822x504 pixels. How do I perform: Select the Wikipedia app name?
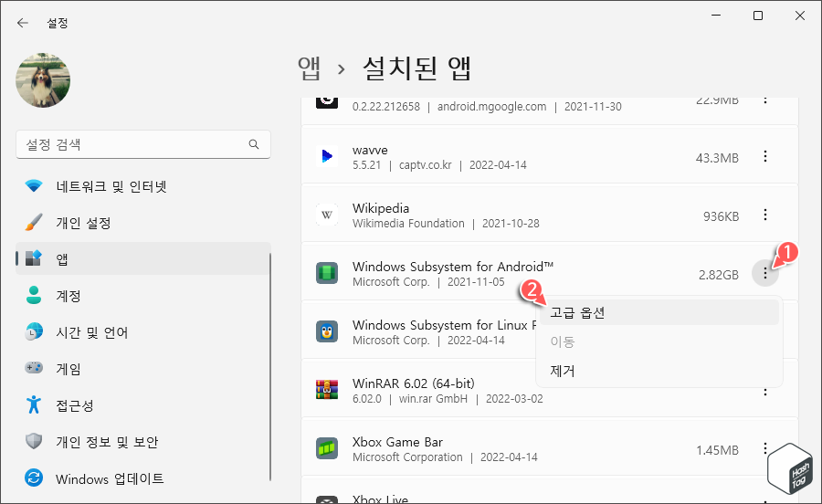pyautogui.click(x=381, y=208)
